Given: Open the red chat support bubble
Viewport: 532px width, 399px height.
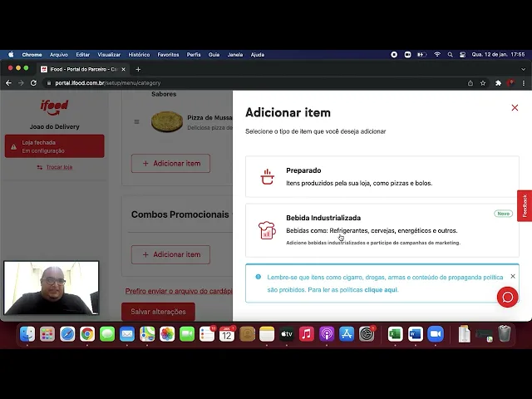Looking at the screenshot, I should click(508, 297).
